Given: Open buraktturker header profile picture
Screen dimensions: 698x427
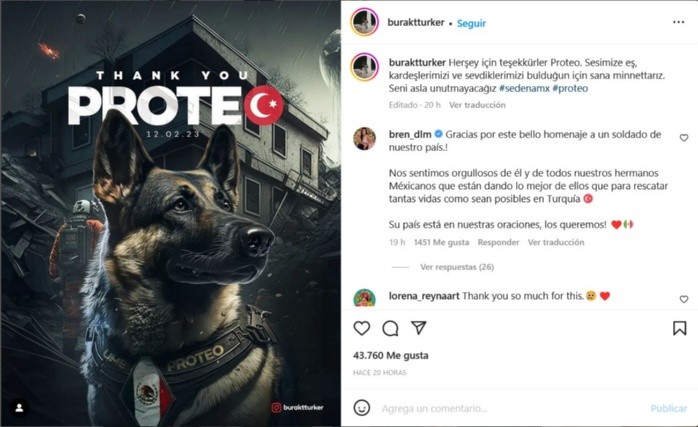Looking at the screenshot, I should [x=365, y=22].
